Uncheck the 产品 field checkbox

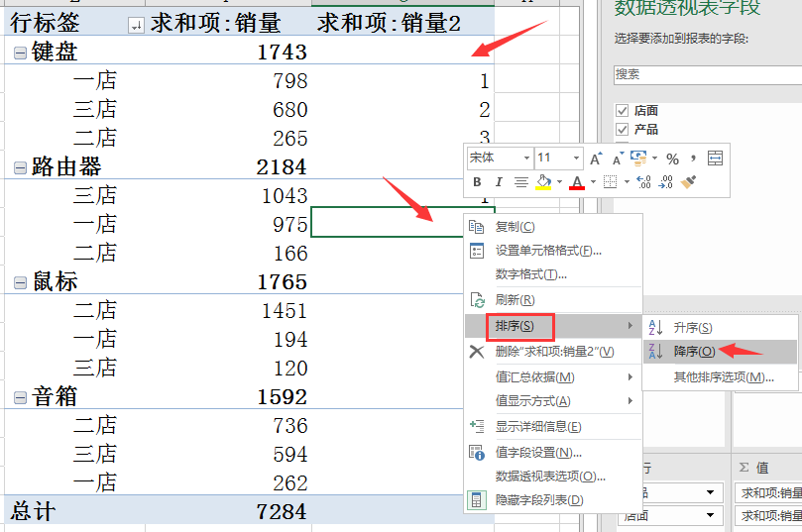[622, 130]
